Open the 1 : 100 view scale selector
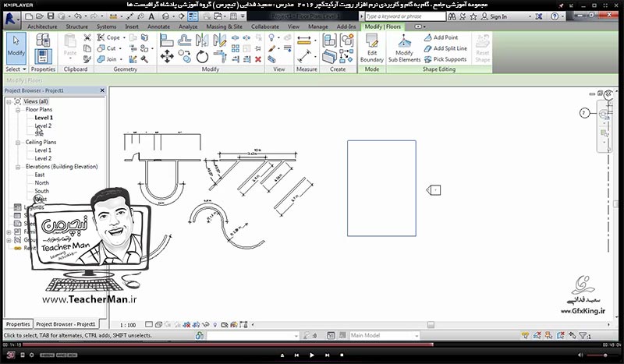Screen dimensions: 624x364 [128, 324]
